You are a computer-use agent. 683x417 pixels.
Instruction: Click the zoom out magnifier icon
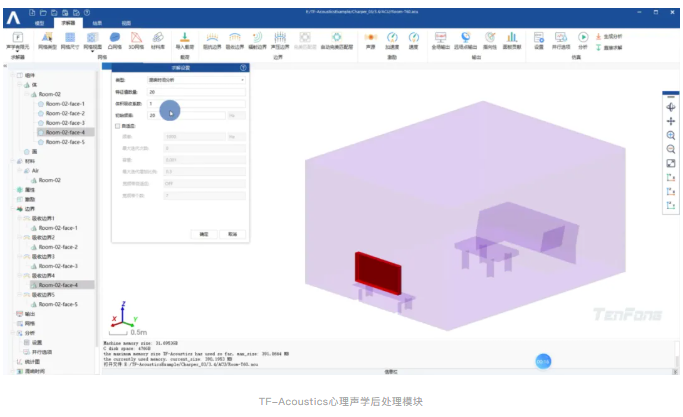(x=671, y=149)
